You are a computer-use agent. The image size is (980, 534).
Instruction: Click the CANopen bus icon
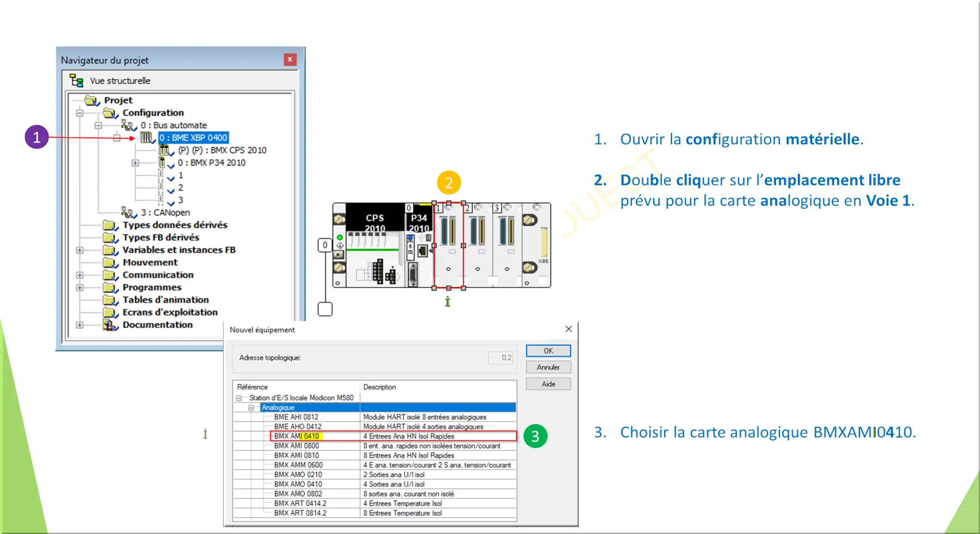129,212
